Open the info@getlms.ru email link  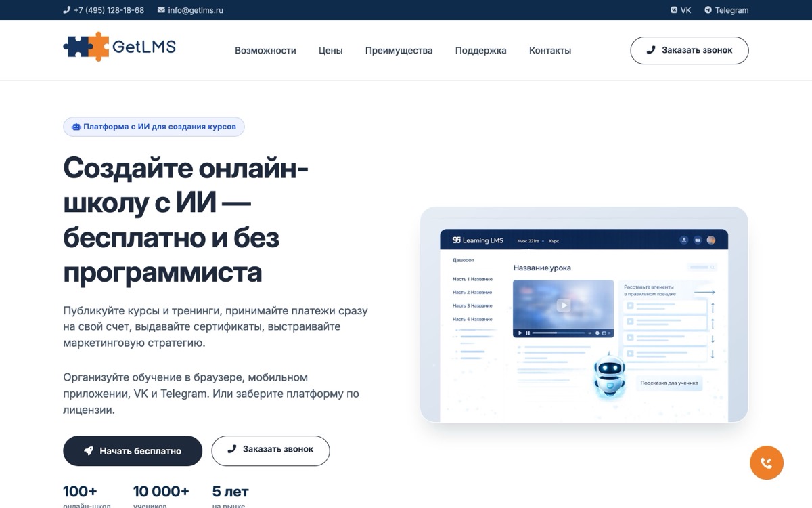190,10
